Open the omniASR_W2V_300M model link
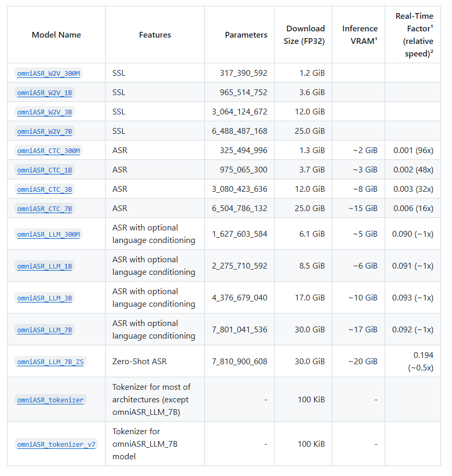This screenshot has height=476, width=452. tap(49, 74)
